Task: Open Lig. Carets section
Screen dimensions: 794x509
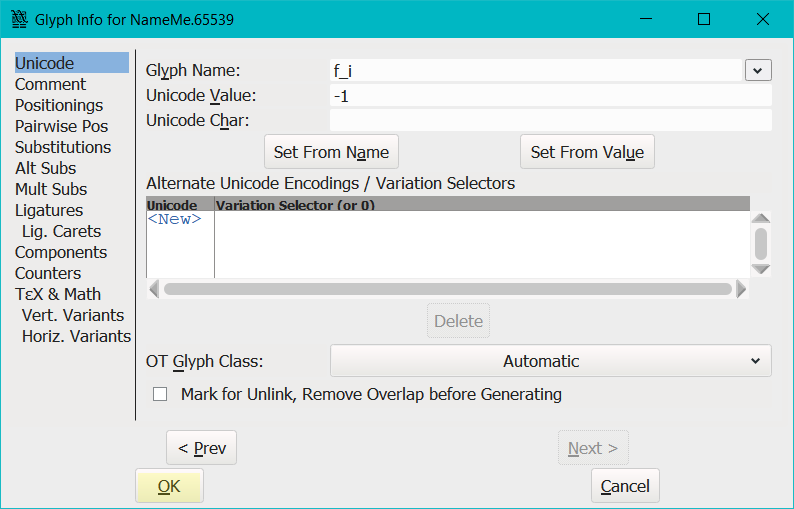Action: tap(61, 231)
